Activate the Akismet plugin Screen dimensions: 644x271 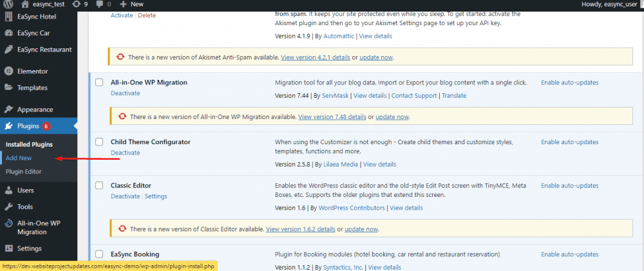(x=122, y=15)
